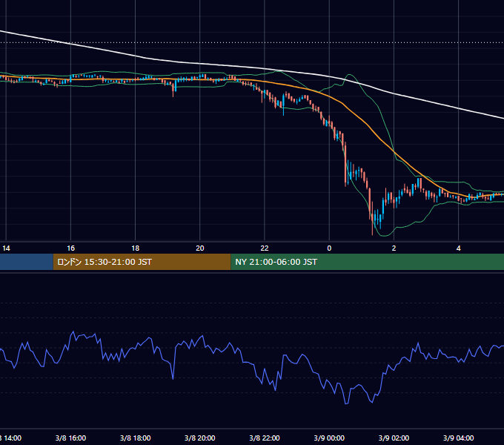Image resolution: width=504 pixels, height=445 pixels.
Task: Select the ロンドン 15:30-21:00 JST session bar
Action: tap(142, 262)
